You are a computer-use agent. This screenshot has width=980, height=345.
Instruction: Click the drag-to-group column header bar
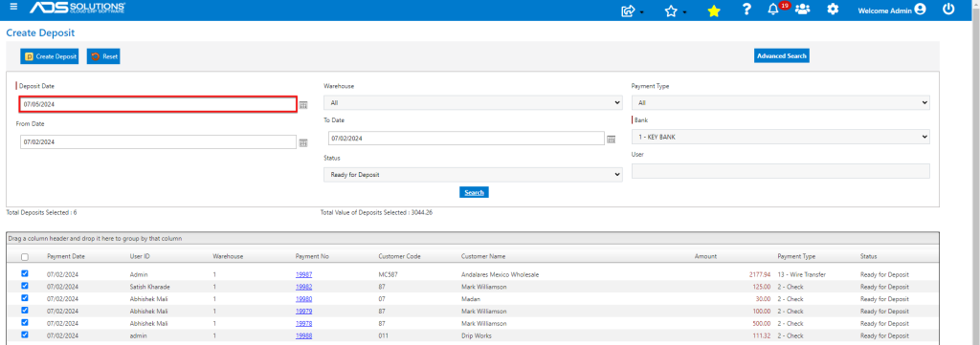point(473,238)
